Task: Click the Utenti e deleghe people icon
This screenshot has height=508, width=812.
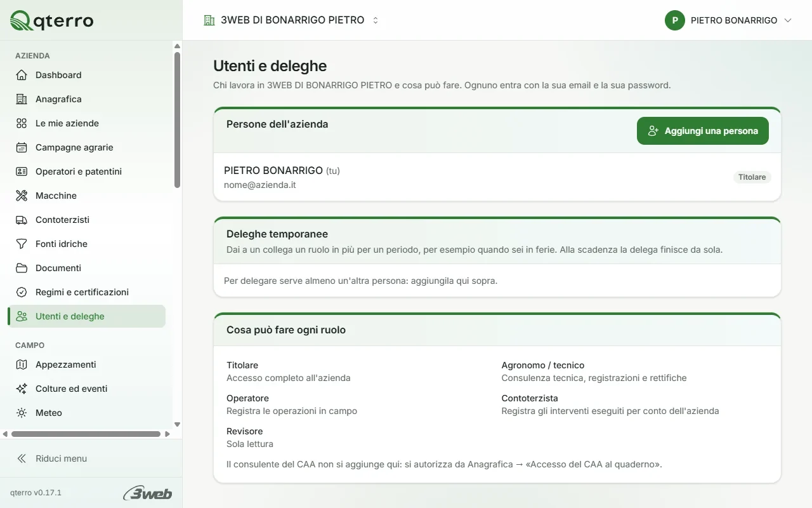Action: click(22, 316)
